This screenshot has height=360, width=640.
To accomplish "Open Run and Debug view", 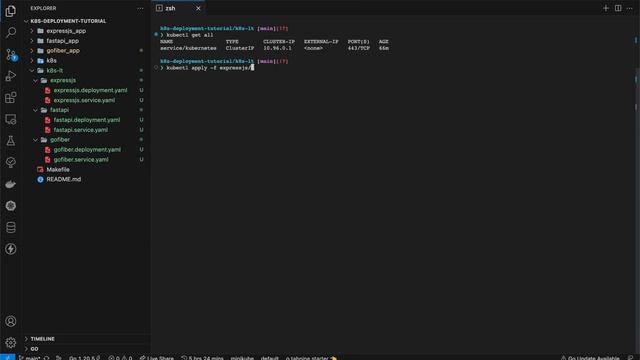I will pos(11,76).
